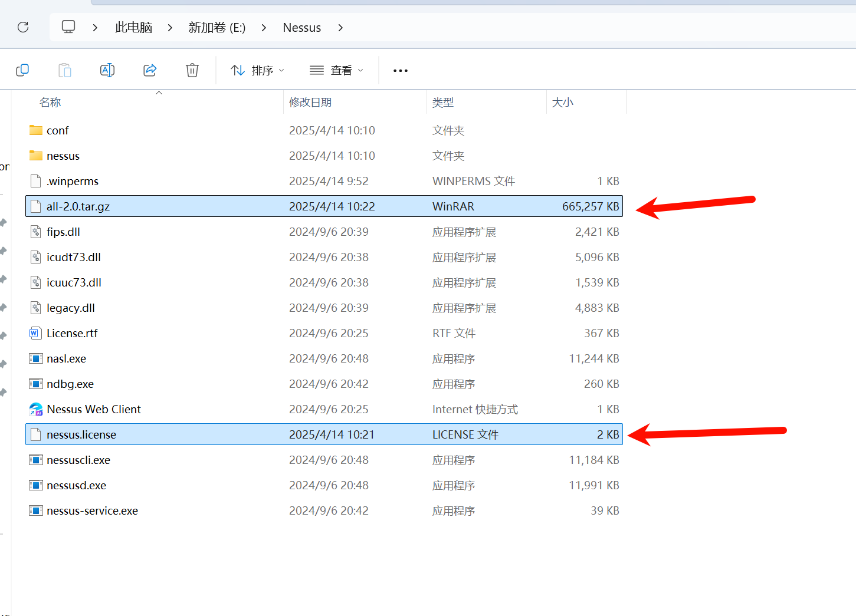Select the nessus folder name
Viewport: 856px width, 616px height.
tap(63, 156)
